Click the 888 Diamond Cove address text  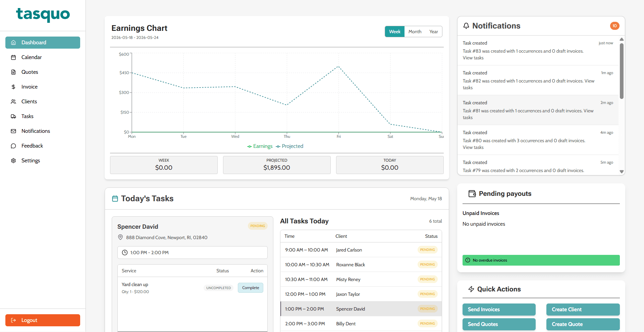click(167, 237)
